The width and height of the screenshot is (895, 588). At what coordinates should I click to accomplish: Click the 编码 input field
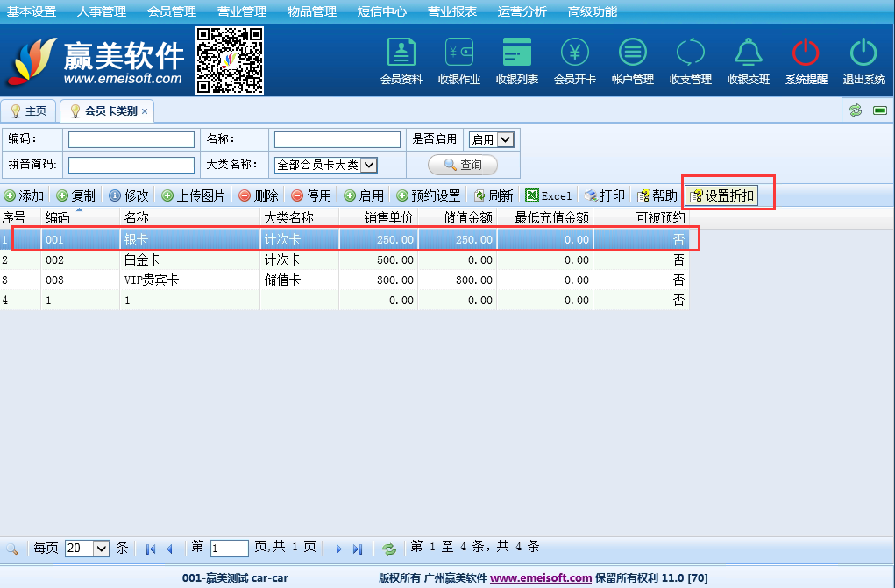tap(131, 140)
